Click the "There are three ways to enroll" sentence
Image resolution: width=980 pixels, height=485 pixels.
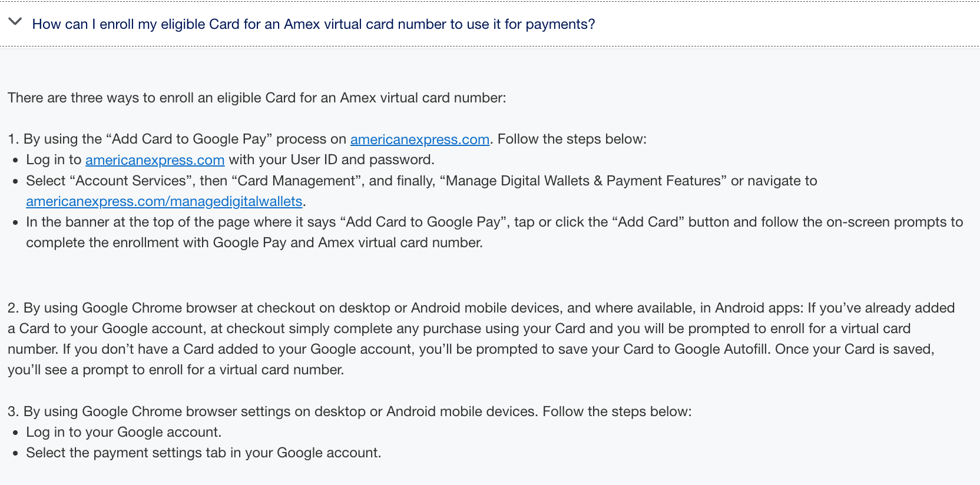pyautogui.click(x=257, y=98)
